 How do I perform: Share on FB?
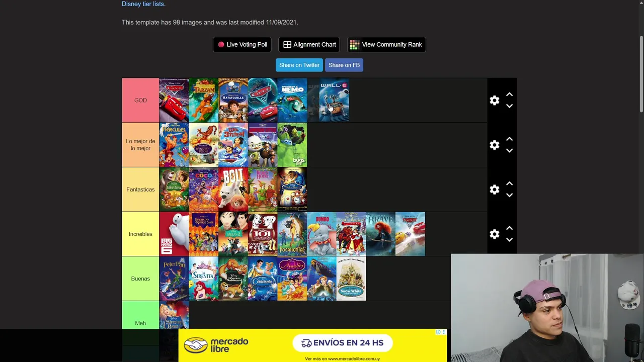[344, 65]
